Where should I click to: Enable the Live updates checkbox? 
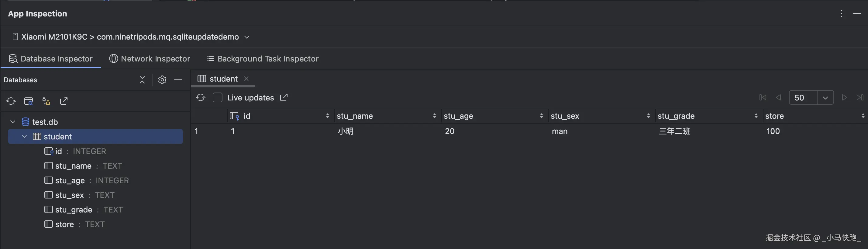(218, 97)
